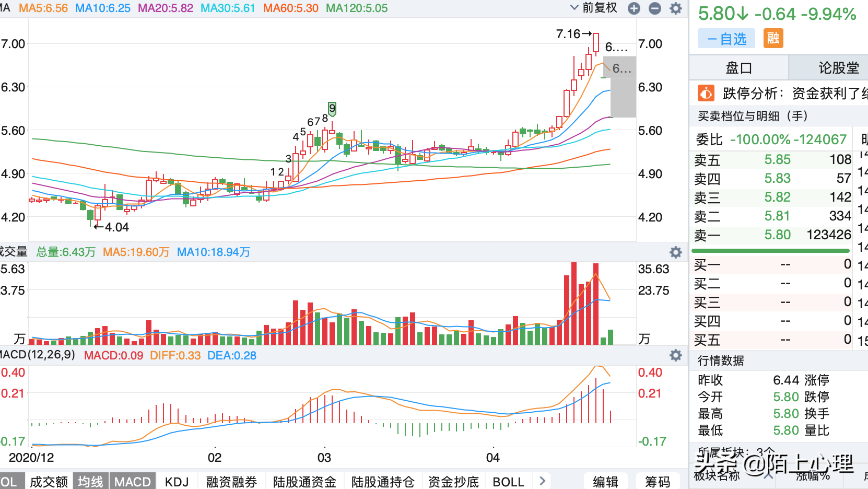Select 陆股通持仓 indicator tab
The height and width of the screenshot is (489, 868).
383,481
